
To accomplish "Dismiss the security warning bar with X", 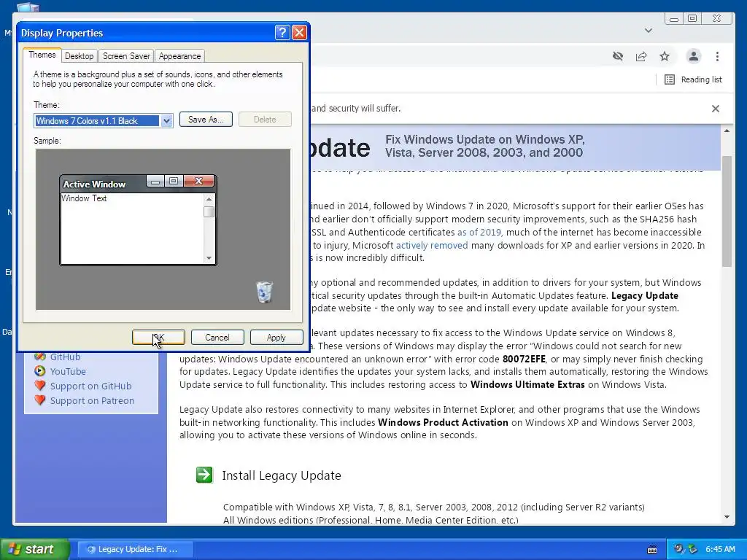I will pyautogui.click(x=716, y=109).
